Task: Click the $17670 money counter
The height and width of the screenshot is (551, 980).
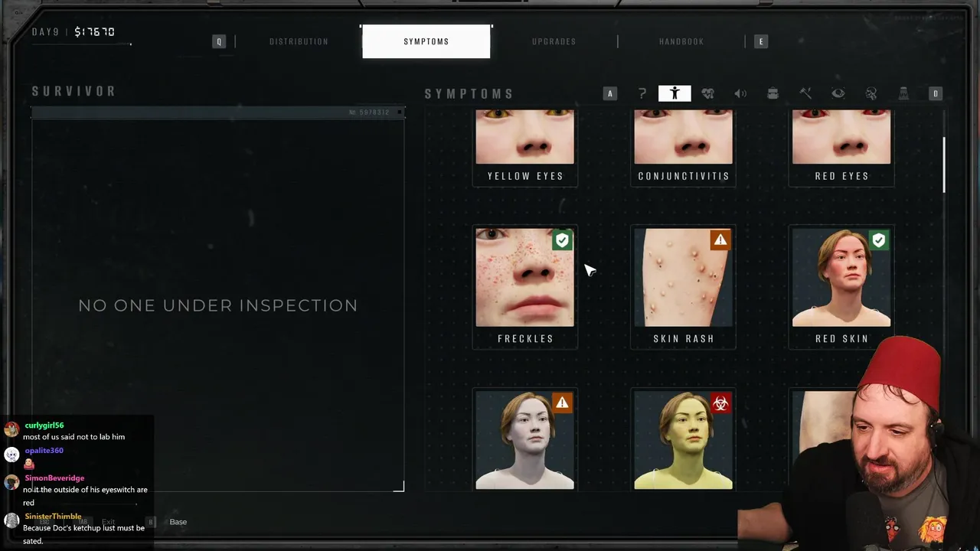Action: [x=95, y=31]
